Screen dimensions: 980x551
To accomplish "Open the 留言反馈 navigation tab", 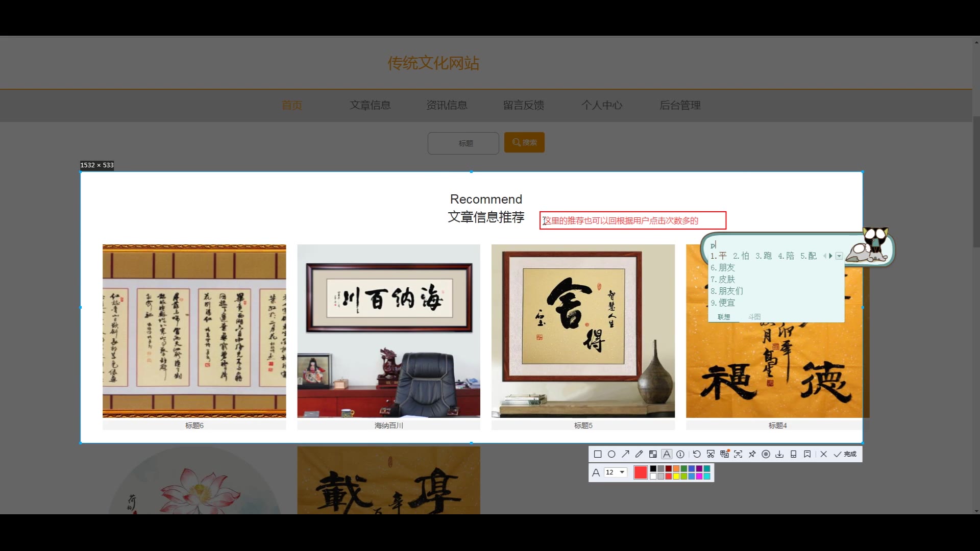I will 524,105.
